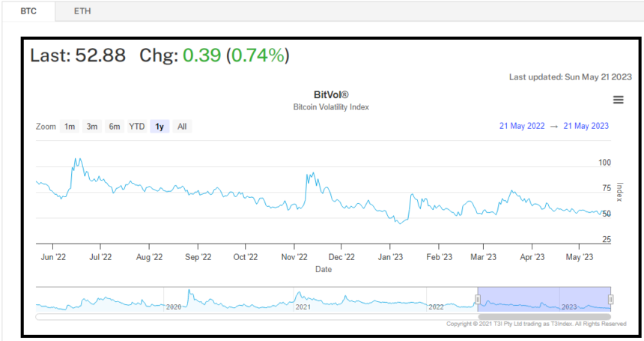This screenshot has width=644, height=341.
Task: Click the navigator's left range handle
Action: point(478,300)
